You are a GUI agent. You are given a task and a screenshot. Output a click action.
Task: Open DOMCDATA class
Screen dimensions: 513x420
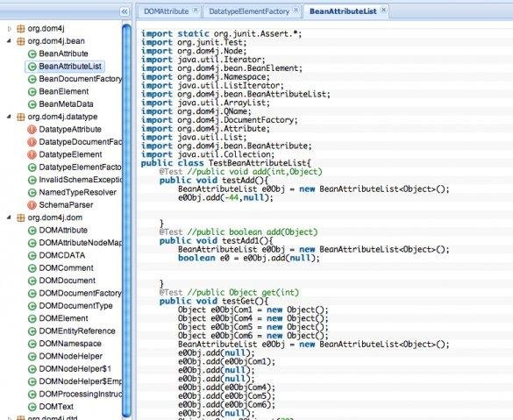[x=62, y=255]
